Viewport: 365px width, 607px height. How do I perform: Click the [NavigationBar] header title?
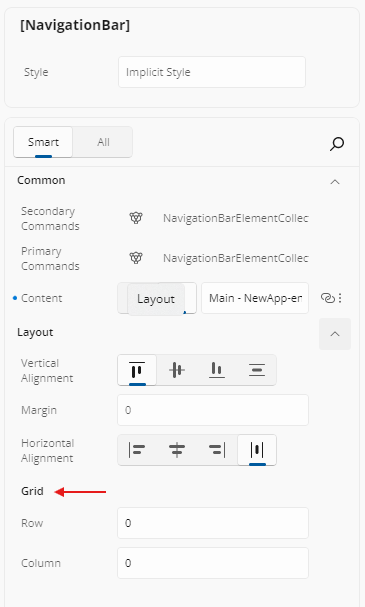tap(75, 26)
